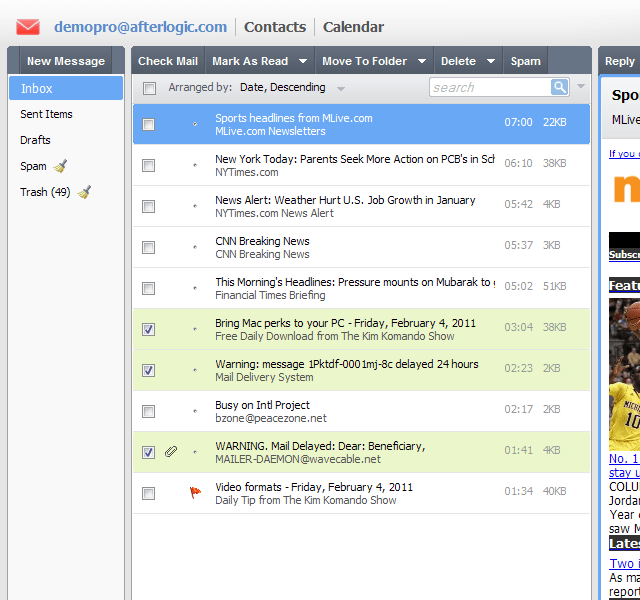
Task: Click sender 'Financial Times Briefing'
Action: pyautogui.click(x=270, y=295)
